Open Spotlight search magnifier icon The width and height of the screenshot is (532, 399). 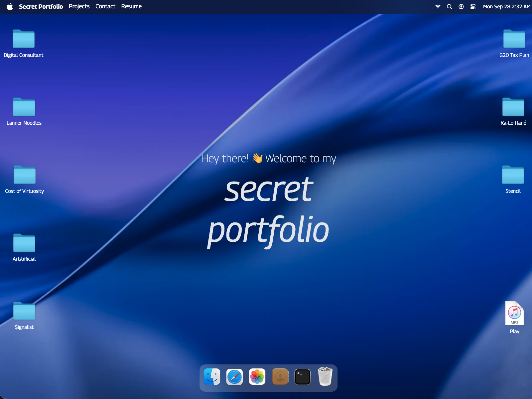click(450, 7)
